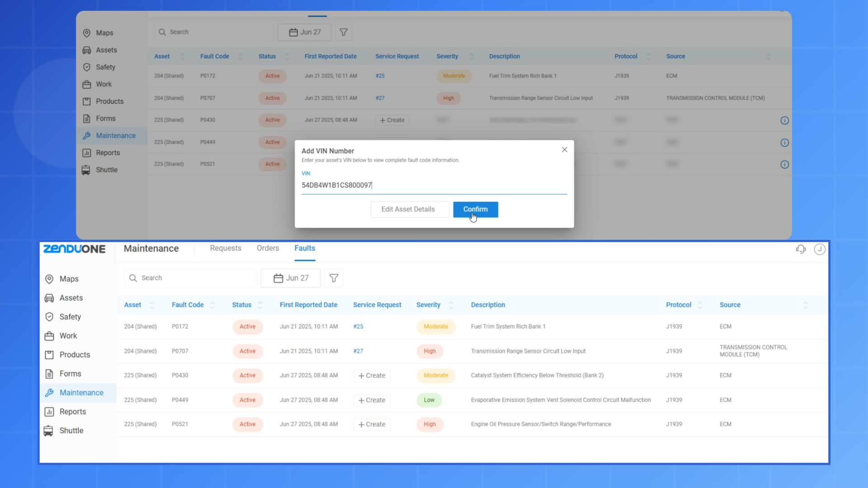Viewport: 868px width, 488px height.
Task: Open Maps in the lower sidebar
Action: click(x=69, y=279)
